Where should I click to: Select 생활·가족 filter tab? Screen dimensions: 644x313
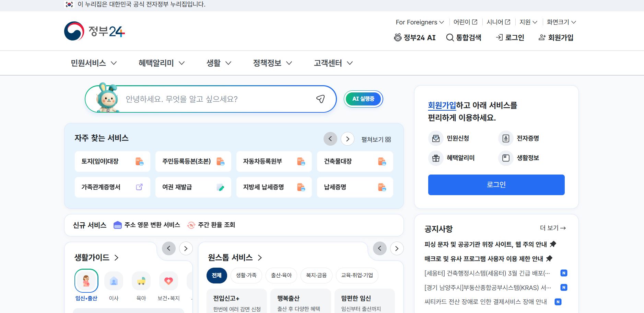click(x=246, y=276)
